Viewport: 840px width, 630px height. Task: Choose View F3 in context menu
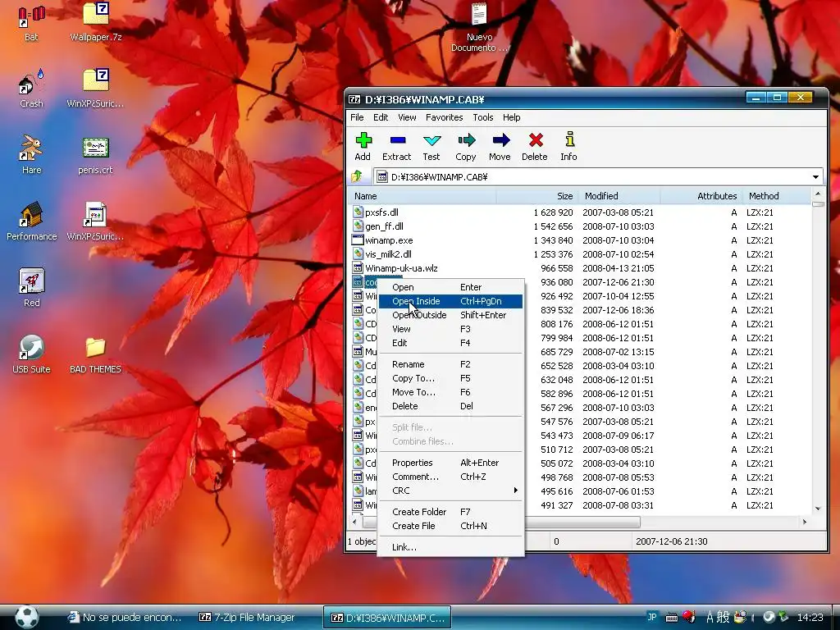click(x=450, y=329)
